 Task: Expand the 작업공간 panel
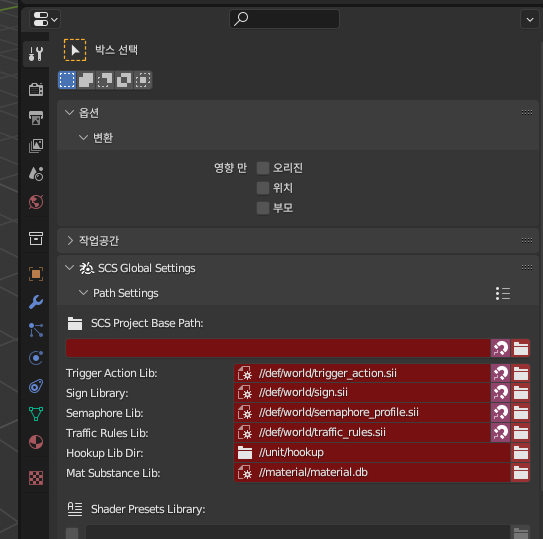point(70,240)
